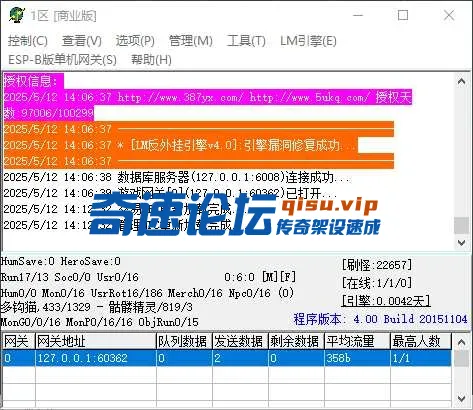Click the 0:6:0 [M][F] status text
Image resolution: width=473 pixels, height=410 pixels.
(x=260, y=277)
